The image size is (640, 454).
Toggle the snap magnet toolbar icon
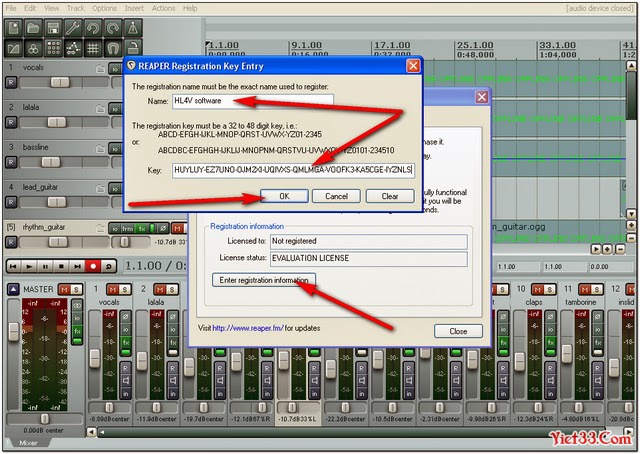pyautogui.click(x=113, y=48)
